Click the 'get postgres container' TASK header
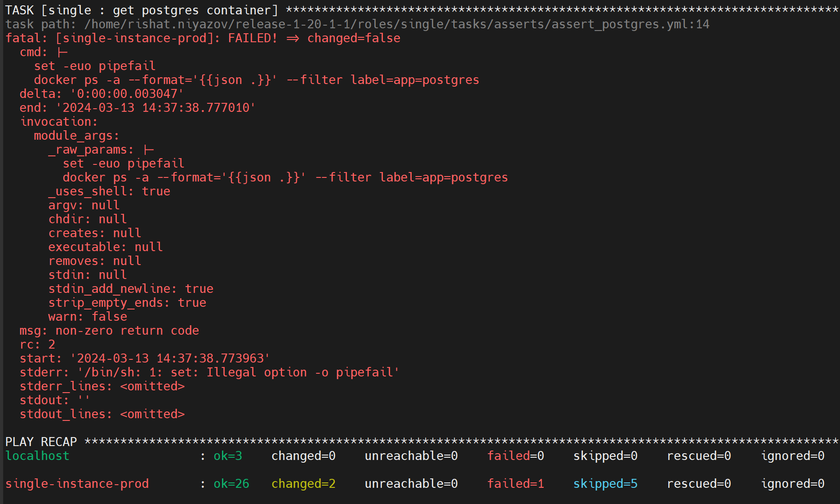This screenshot has height=504, width=840. (142, 10)
